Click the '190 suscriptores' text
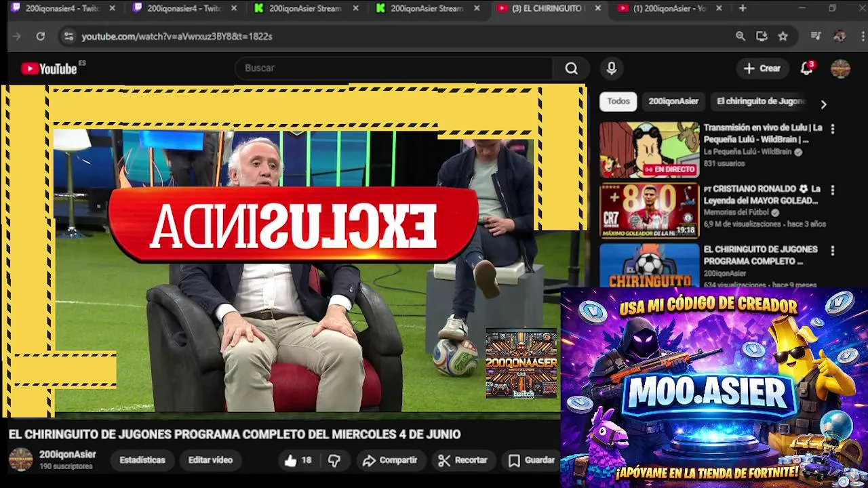 [x=66, y=467]
